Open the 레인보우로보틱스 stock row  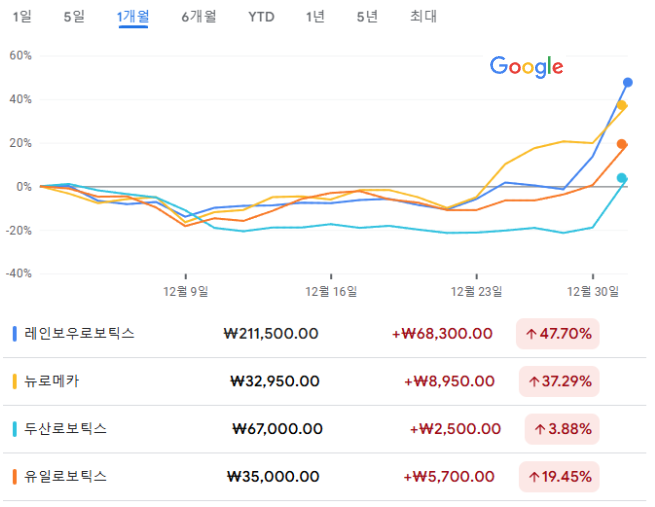coord(325,334)
